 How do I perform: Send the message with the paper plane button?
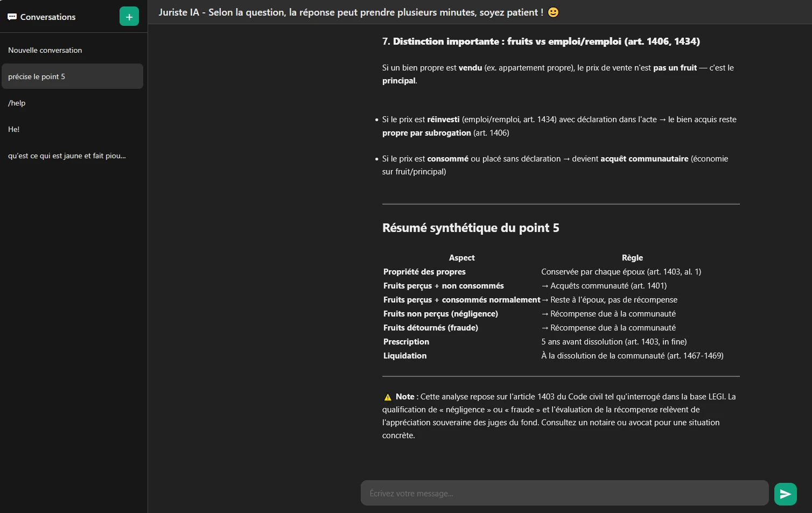[x=785, y=494]
